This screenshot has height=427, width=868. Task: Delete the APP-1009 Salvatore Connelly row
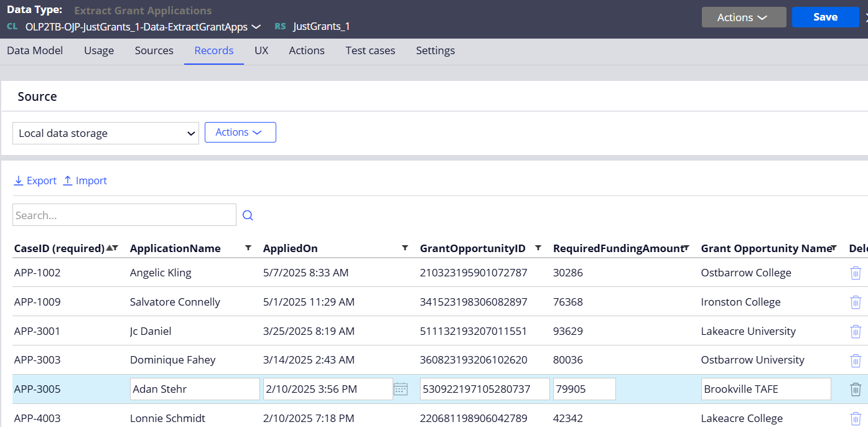[856, 302]
